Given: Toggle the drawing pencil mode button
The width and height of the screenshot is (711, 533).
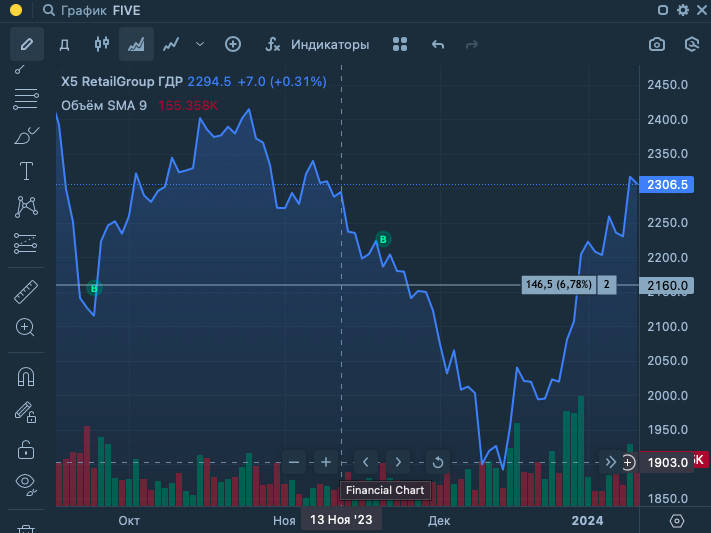Looking at the screenshot, I should tap(27, 44).
